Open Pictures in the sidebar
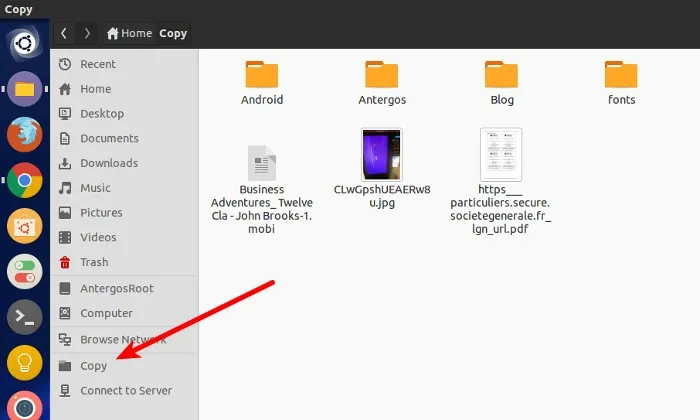 click(x=124, y=213)
